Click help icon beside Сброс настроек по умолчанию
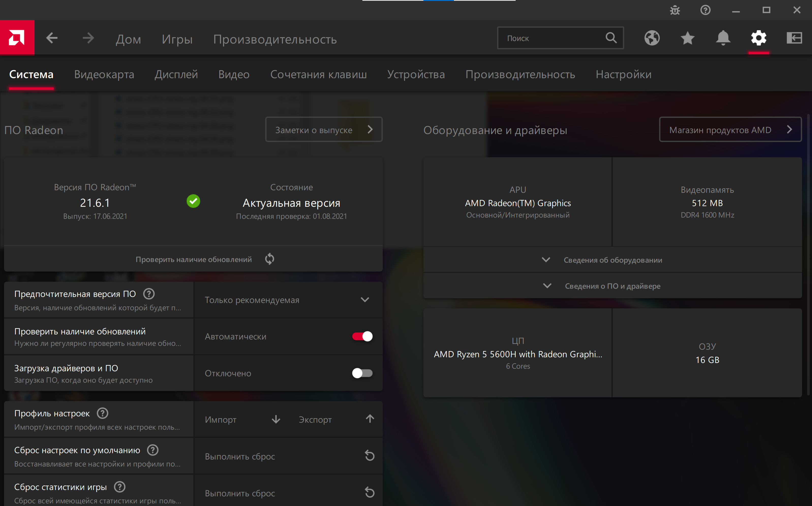Viewport: 812px width, 506px height. tap(153, 450)
